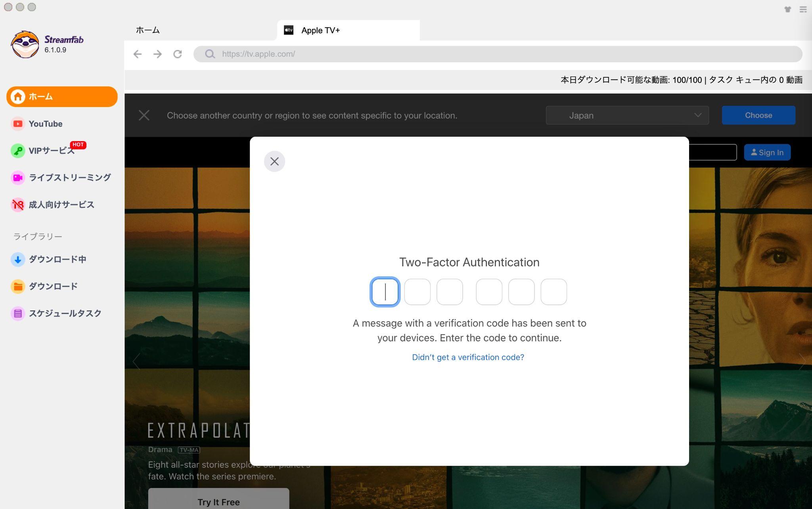Focus the tv.apple.com URL field
The image size is (812, 509).
pyautogui.click(x=498, y=54)
